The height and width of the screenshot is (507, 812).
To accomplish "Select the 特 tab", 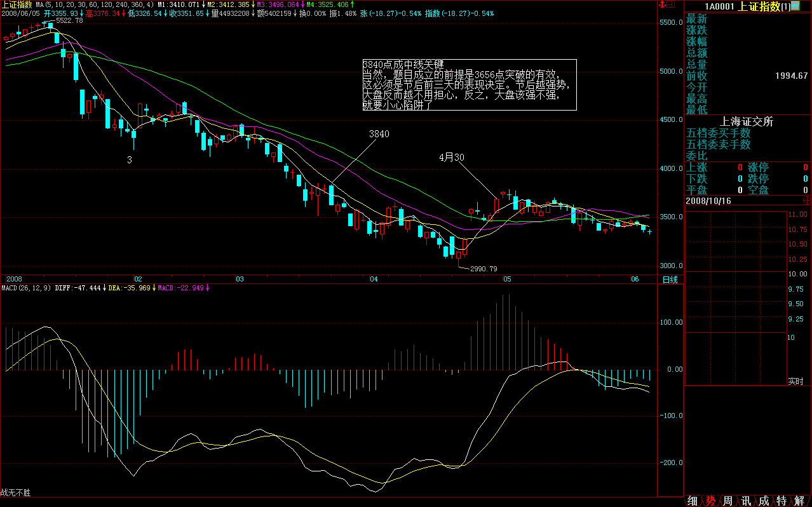I will [782, 501].
